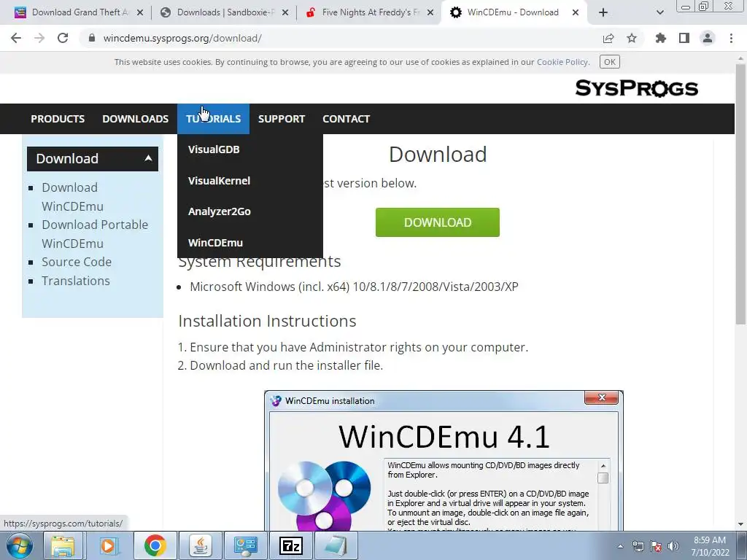Open Download WinCDEmu sidebar link
The width and height of the screenshot is (747, 560).
pyautogui.click(x=72, y=197)
